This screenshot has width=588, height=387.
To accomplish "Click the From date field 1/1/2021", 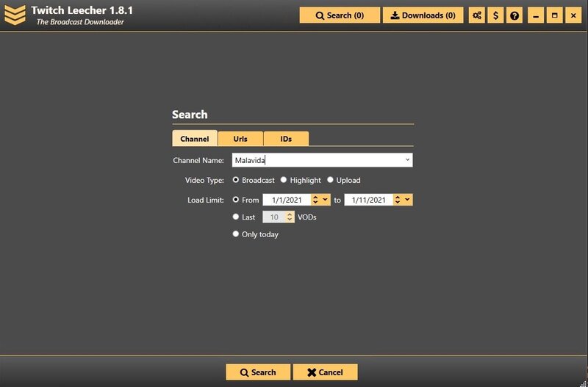I will 287,200.
